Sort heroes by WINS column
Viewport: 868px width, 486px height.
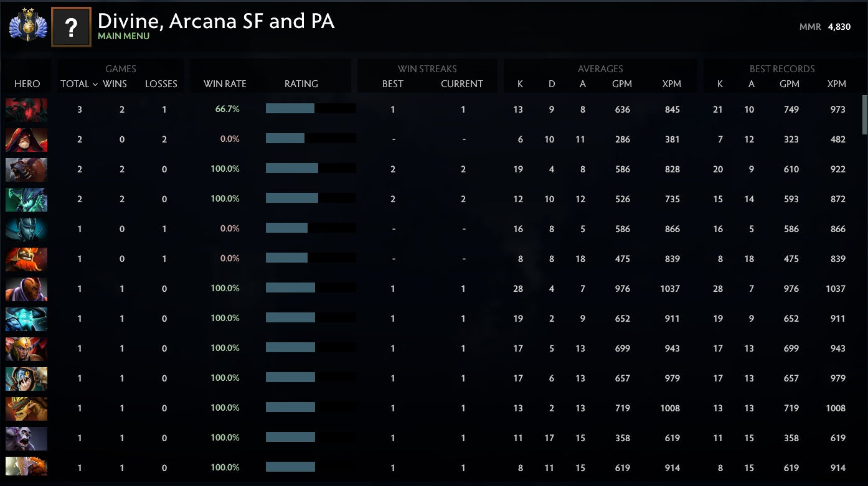(x=115, y=83)
